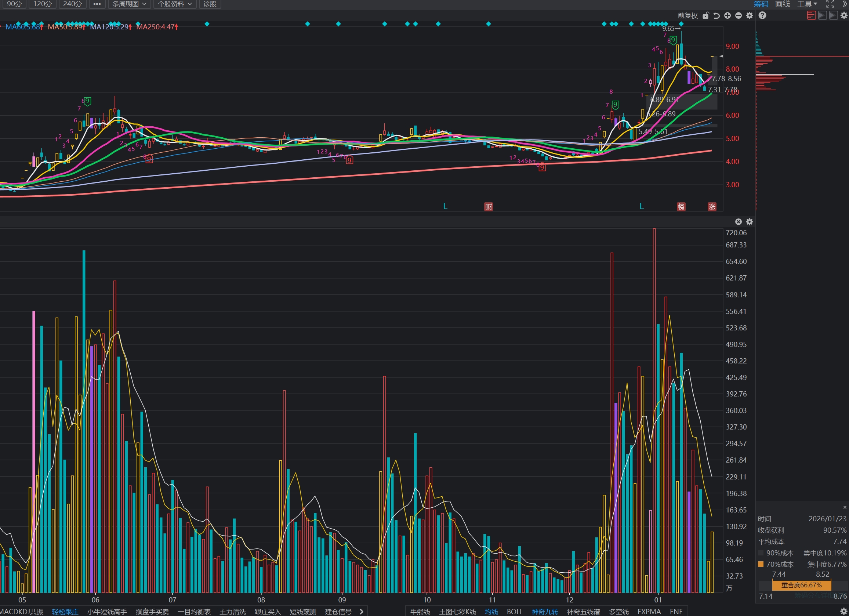Click the unlock padlock icon beside 前复权

click(705, 15)
